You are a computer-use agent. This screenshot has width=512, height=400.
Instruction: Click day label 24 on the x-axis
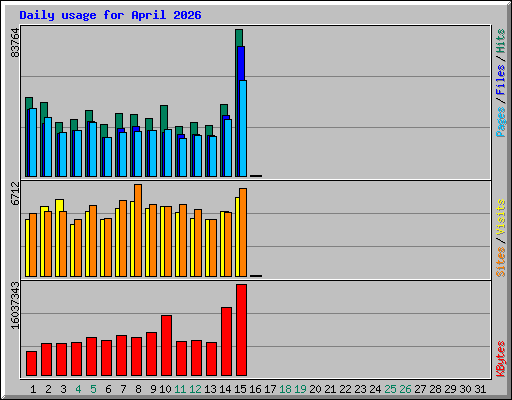(375, 389)
